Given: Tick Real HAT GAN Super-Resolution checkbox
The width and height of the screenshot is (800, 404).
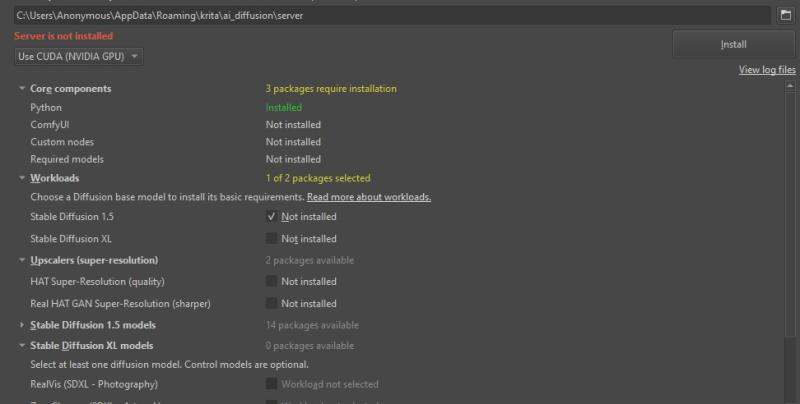Looking at the screenshot, I should [271, 303].
